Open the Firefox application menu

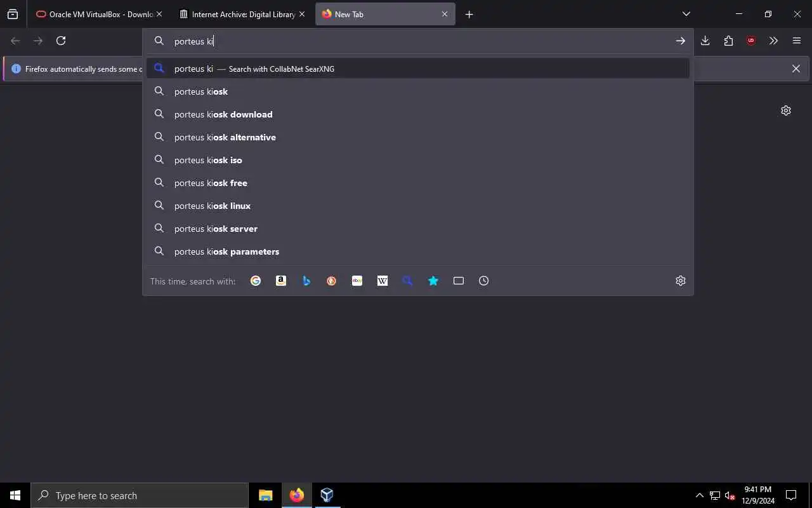[x=797, y=41]
